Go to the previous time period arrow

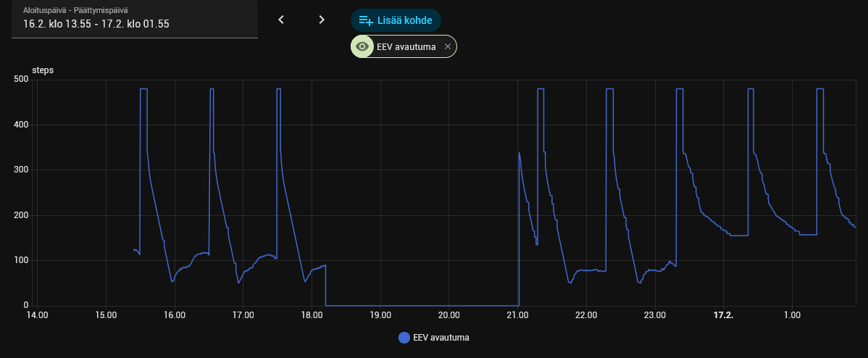pyautogui.click(x=280, y=20)
